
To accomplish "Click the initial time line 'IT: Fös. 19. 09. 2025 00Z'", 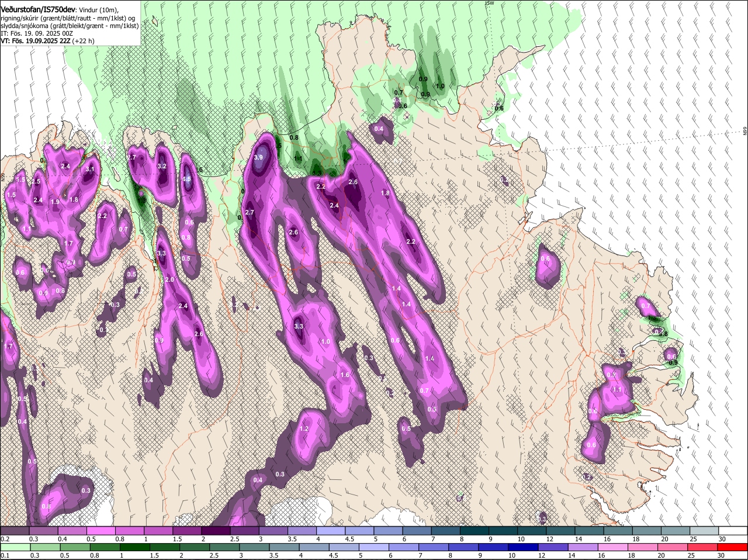I will pos(37,33).
